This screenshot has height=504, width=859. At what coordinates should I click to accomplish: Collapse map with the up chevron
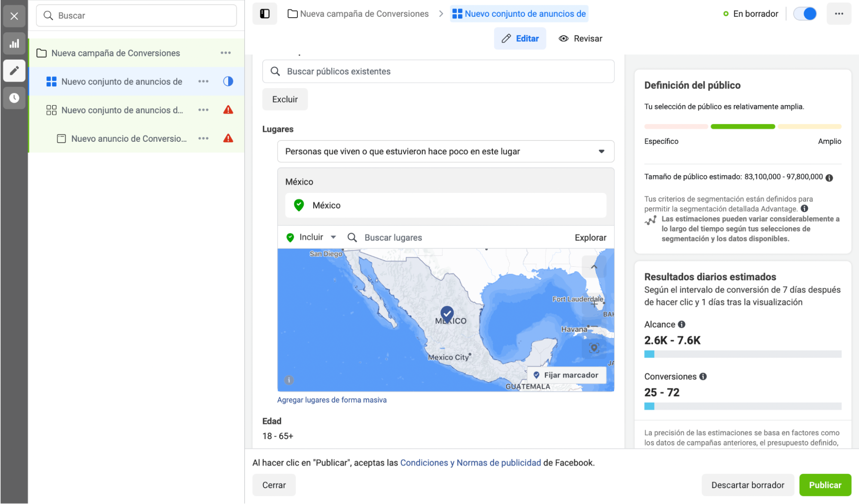[x=594, y=267]
